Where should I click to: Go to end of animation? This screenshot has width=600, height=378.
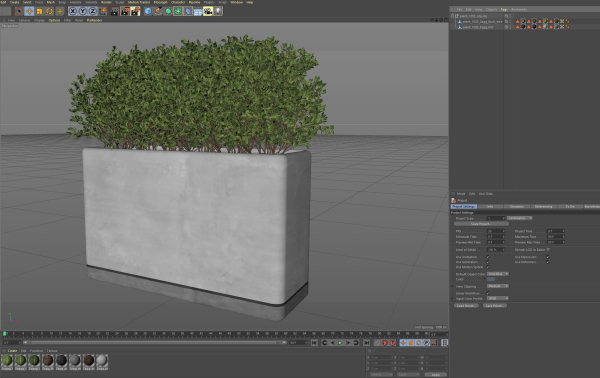coord(366,343)
